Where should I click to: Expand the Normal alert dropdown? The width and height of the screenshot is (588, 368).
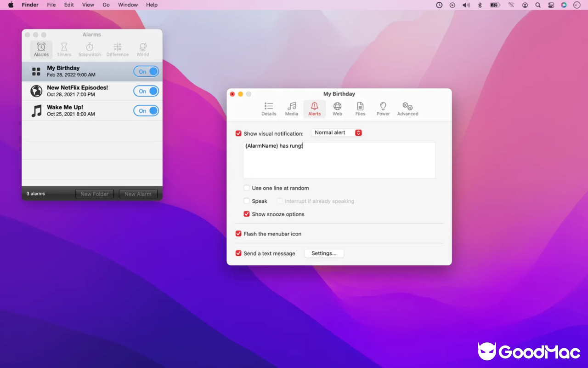(x=337, y=132)
